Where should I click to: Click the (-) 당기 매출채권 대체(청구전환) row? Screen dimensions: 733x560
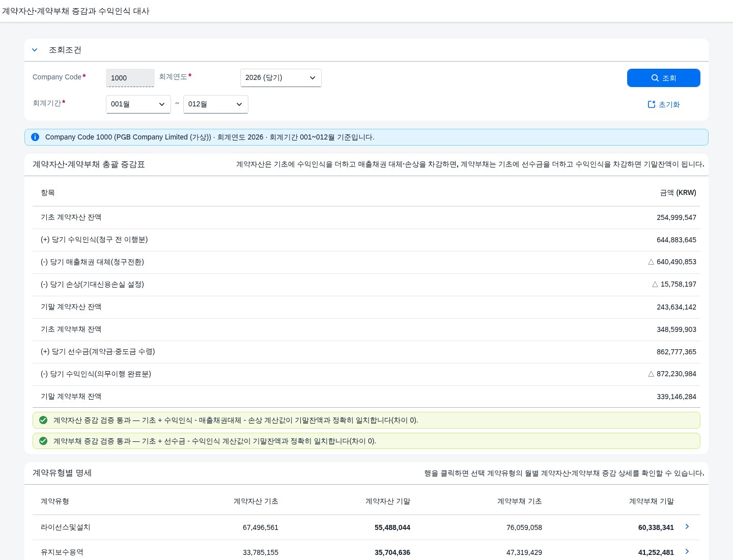click(366, 262)
